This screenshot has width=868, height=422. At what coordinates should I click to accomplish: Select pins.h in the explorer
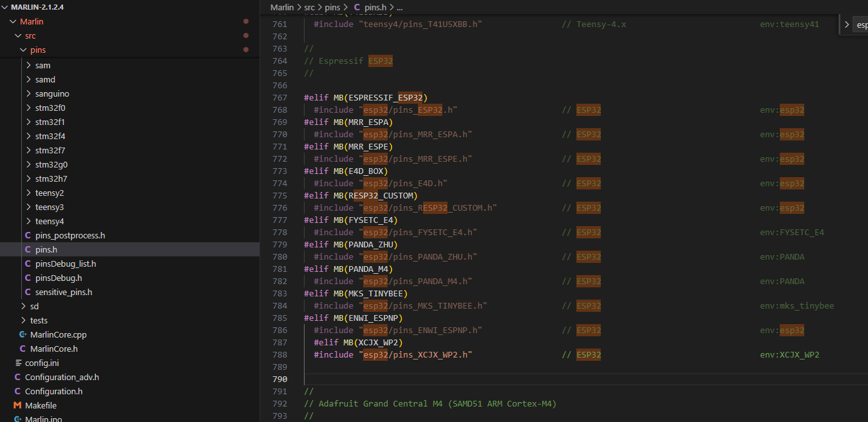48,249
